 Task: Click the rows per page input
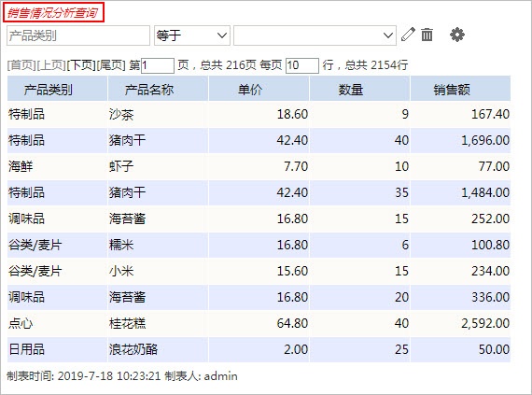pos(302,65)
